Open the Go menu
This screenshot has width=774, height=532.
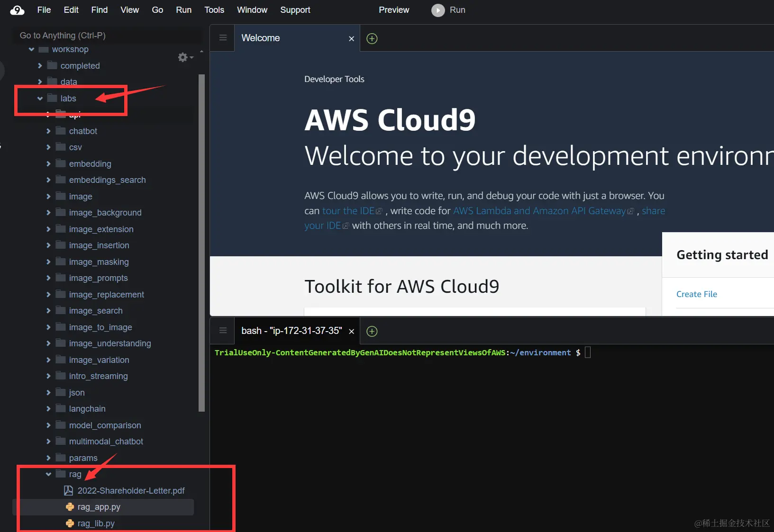click(157, 10)
